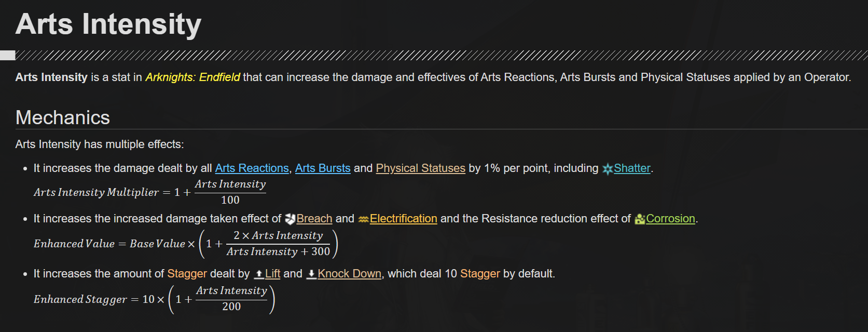Click the snowflake icon beside Shatter

coord(607,169)
